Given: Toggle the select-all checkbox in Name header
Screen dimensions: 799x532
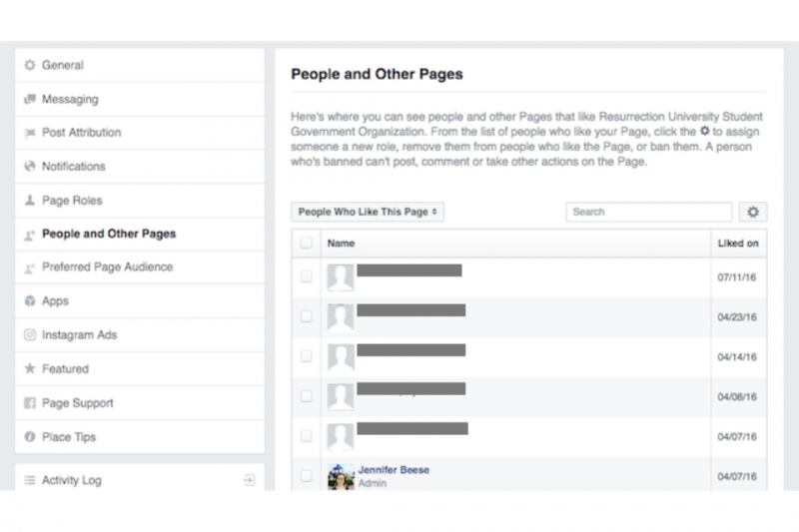Looking at the screenshot, I should click(307, 243).
